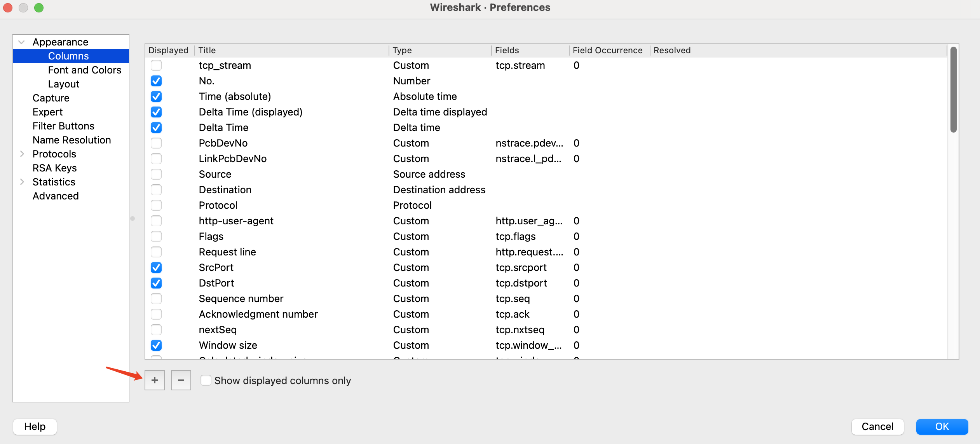Collapse the Appearance tree section
This screenshot has height=444, width=980.
click(22, 42)
